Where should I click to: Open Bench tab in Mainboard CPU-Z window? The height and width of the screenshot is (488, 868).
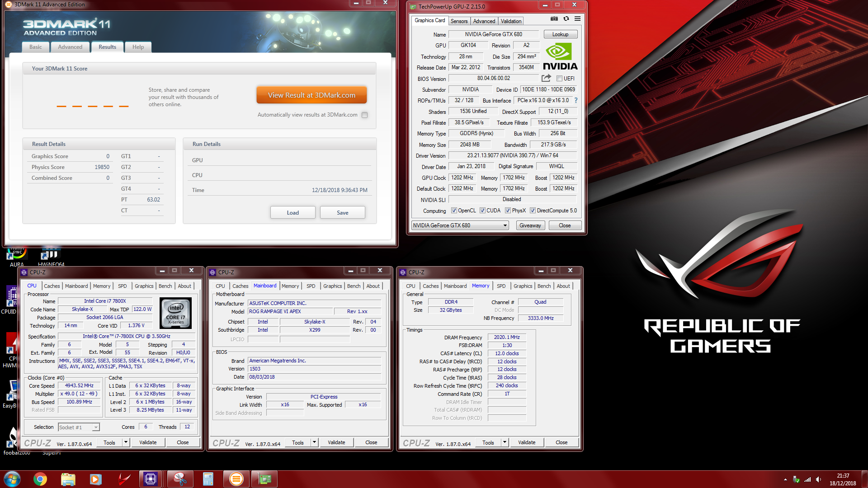[354, 286]
